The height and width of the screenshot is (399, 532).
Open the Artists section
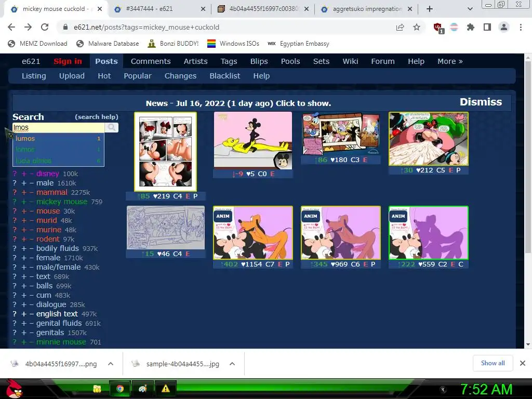click(195, 61)
